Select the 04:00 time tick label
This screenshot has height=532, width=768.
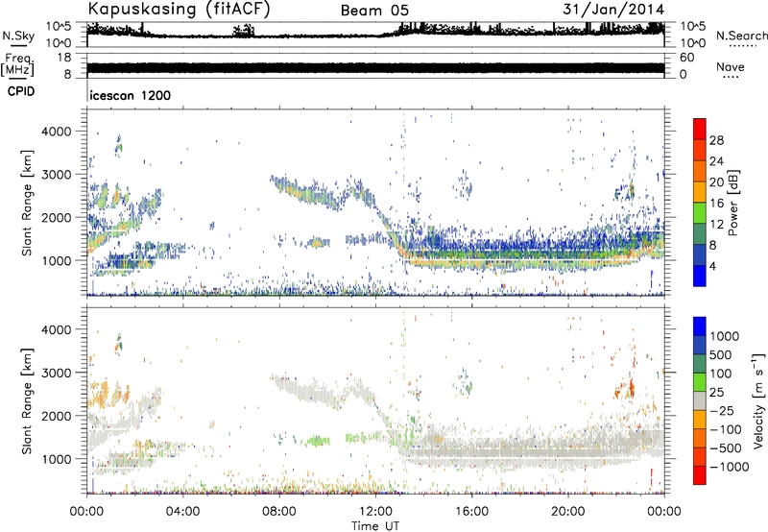coord(182,512)
